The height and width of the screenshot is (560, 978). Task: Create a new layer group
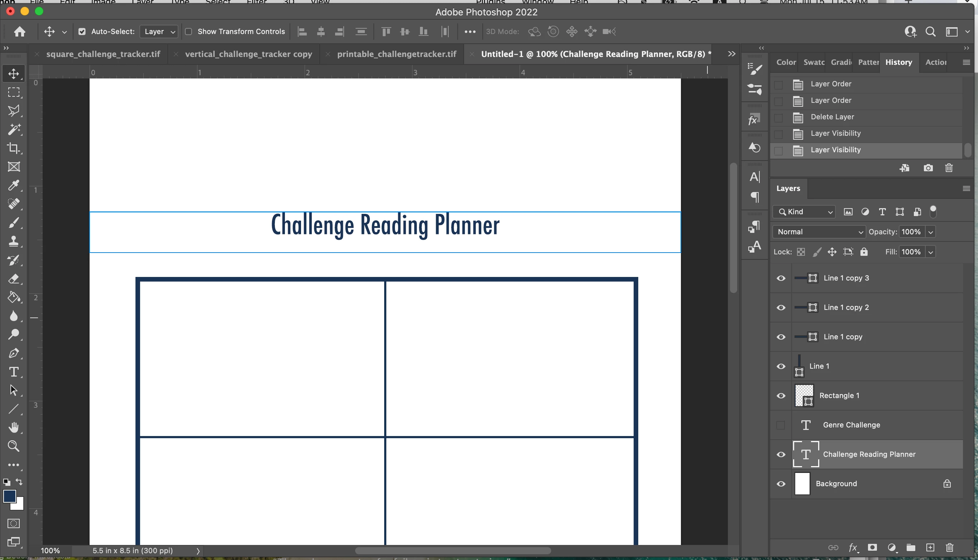(x=910, y=547)
